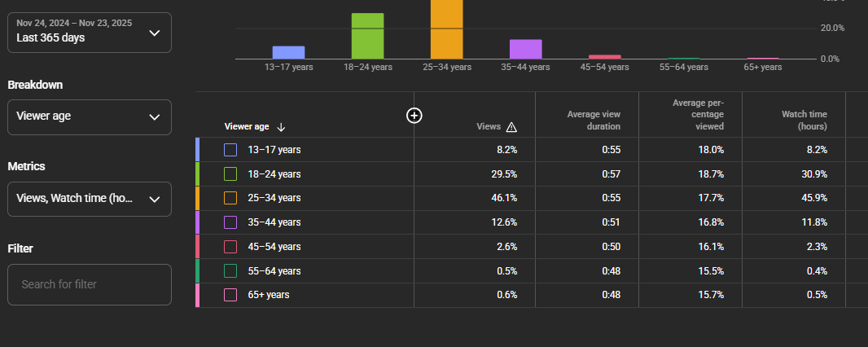Click the add metric plus icon

click(414, 116)
